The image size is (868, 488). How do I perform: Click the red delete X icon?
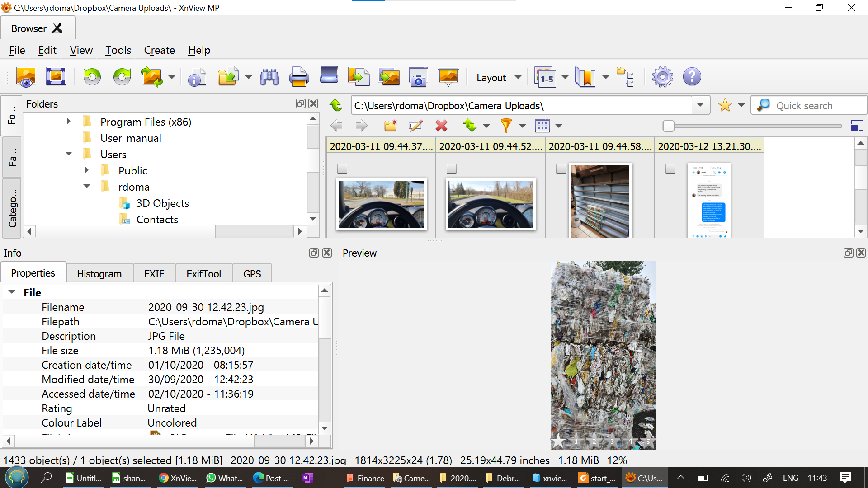441,126
